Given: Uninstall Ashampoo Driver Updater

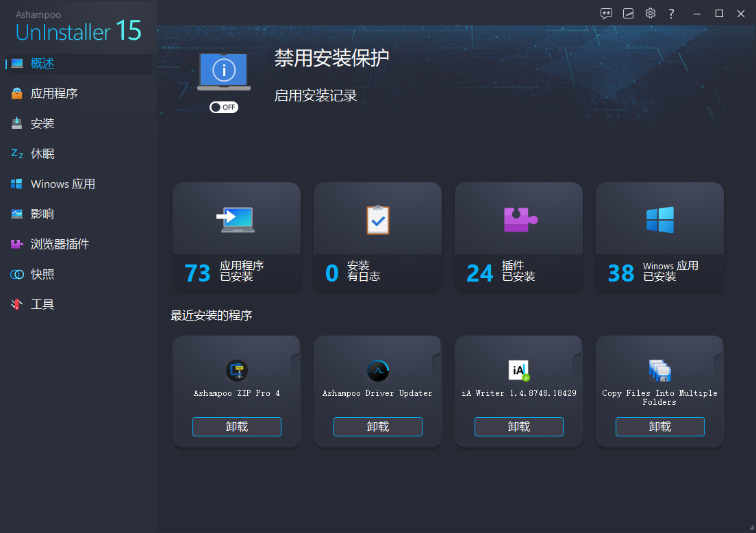Looking at the screenshot, I should coord(378,427).
